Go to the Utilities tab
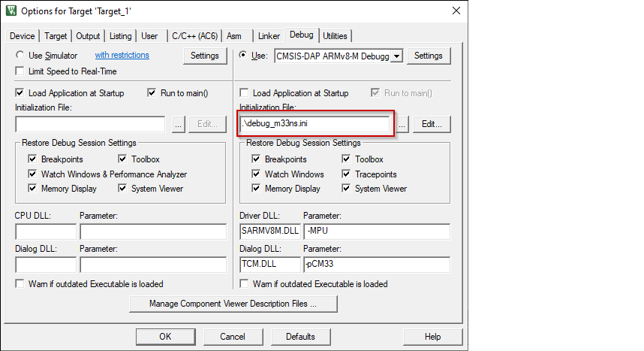 (x=335, y=36)
